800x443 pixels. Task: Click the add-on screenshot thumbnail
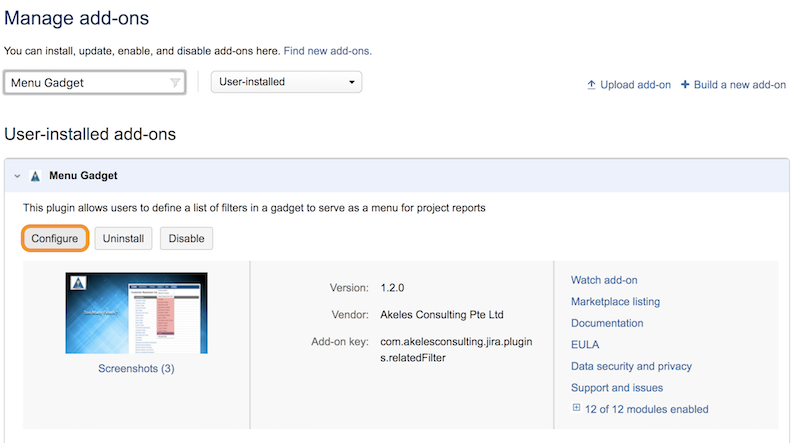[136, 313]
